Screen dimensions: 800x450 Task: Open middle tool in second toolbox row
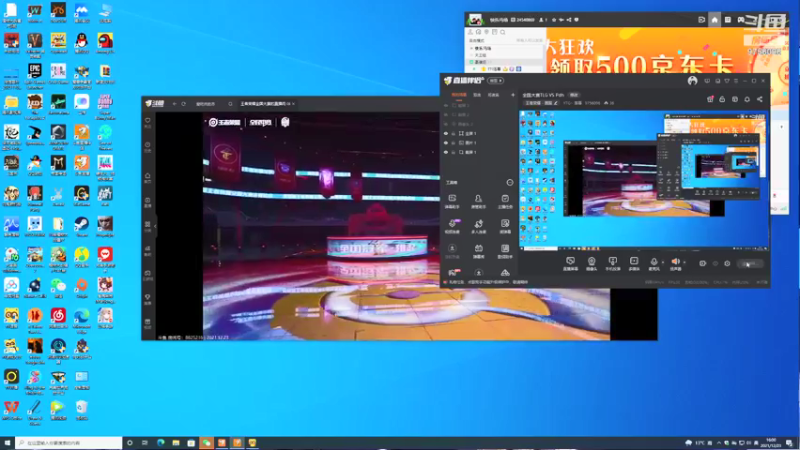tap(478, 226)
